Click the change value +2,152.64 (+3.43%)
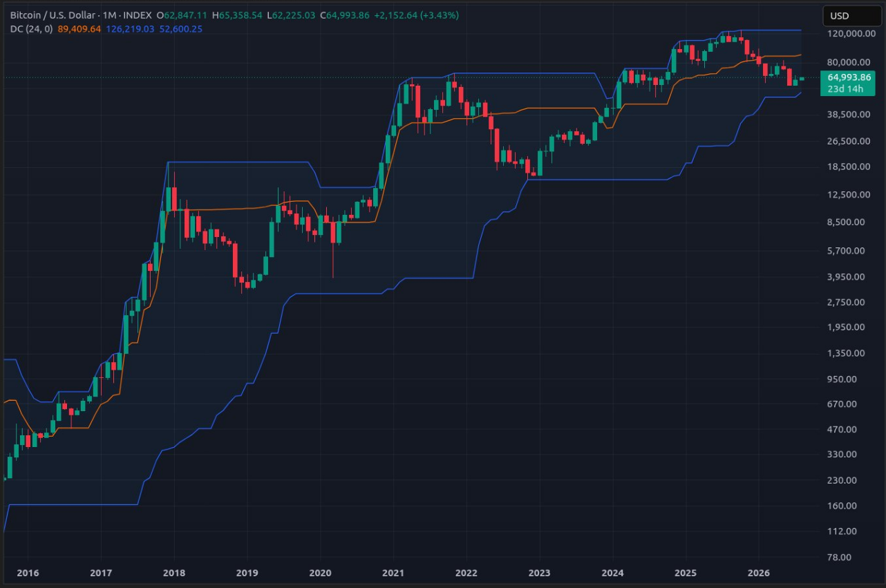The image size is (886, 588). (417, 15)
